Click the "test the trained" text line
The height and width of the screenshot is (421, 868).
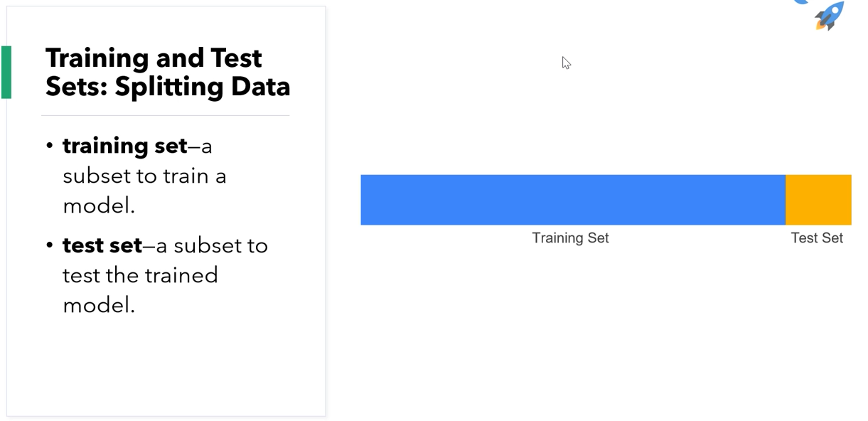[140, 275]
